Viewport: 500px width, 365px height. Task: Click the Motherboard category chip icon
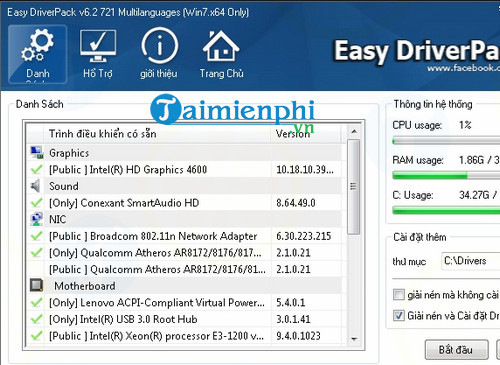click(x=36, y=285)
